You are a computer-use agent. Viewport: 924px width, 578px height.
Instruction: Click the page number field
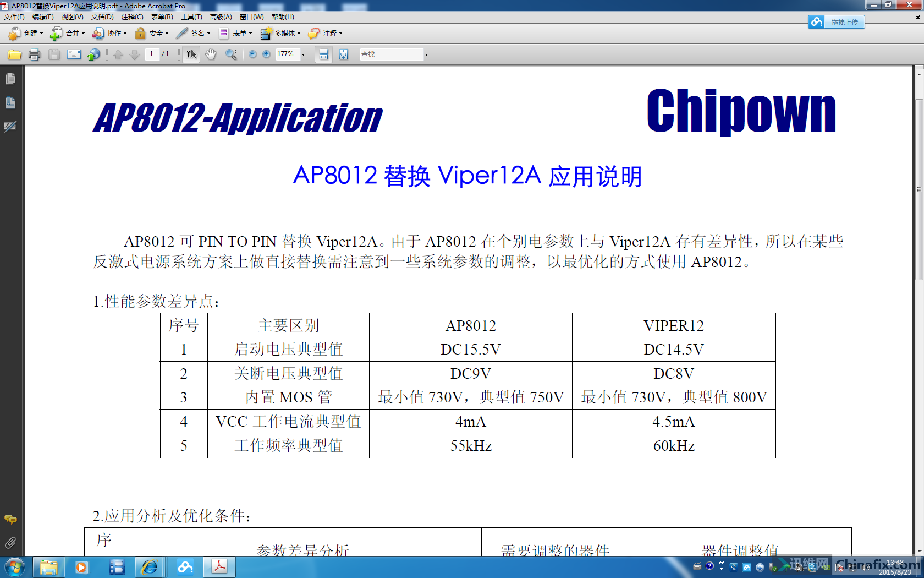tap(152, 54)
